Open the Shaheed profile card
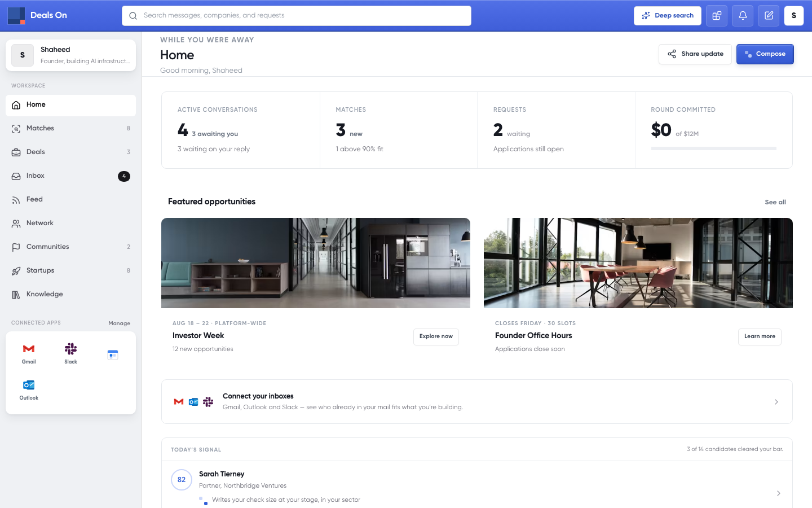 70,55
